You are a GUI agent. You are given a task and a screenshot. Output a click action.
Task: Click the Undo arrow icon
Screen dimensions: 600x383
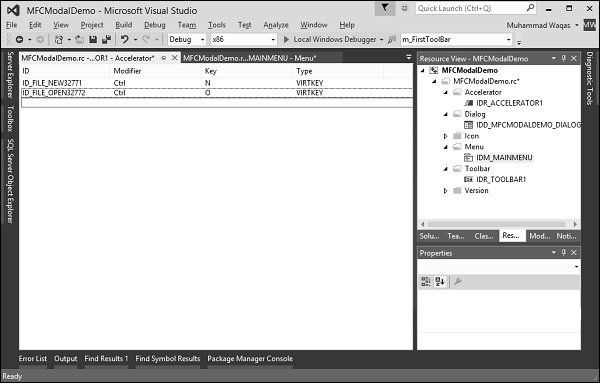tap(124, 39)
